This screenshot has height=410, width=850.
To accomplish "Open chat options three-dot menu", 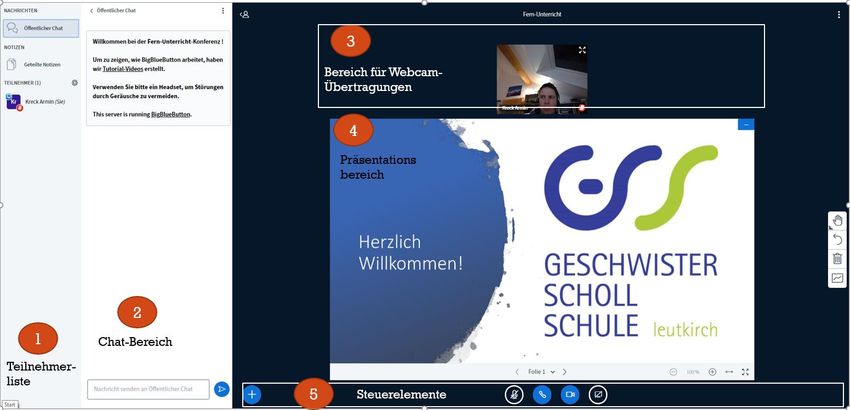I will 222,10.
